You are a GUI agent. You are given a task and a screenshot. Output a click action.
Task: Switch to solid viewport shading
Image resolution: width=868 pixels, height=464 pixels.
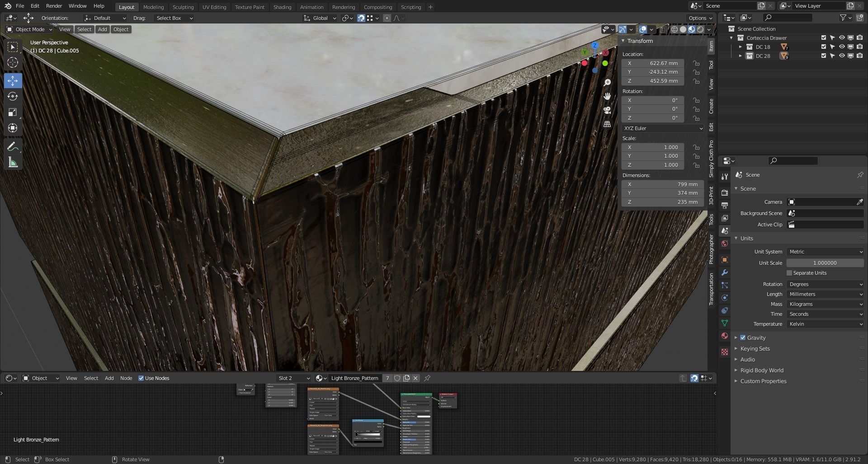pos(683,29)
